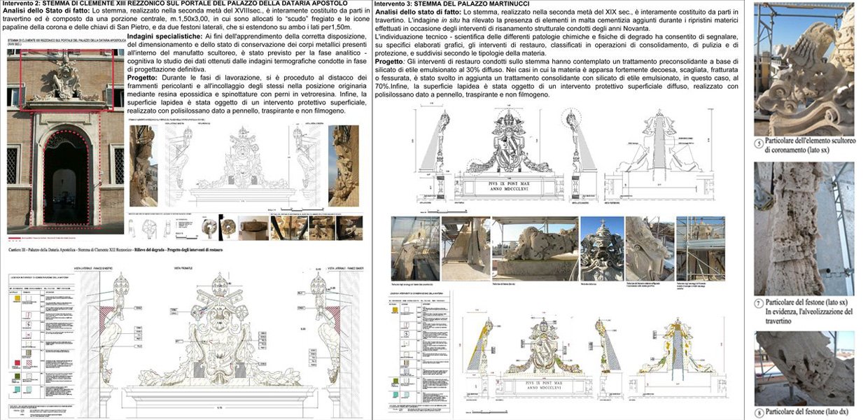Click the "Progetto:" label in Intervento 3 text
This screenshot has width=868, height=420.
pyautogui.click(x=390, y=62)
